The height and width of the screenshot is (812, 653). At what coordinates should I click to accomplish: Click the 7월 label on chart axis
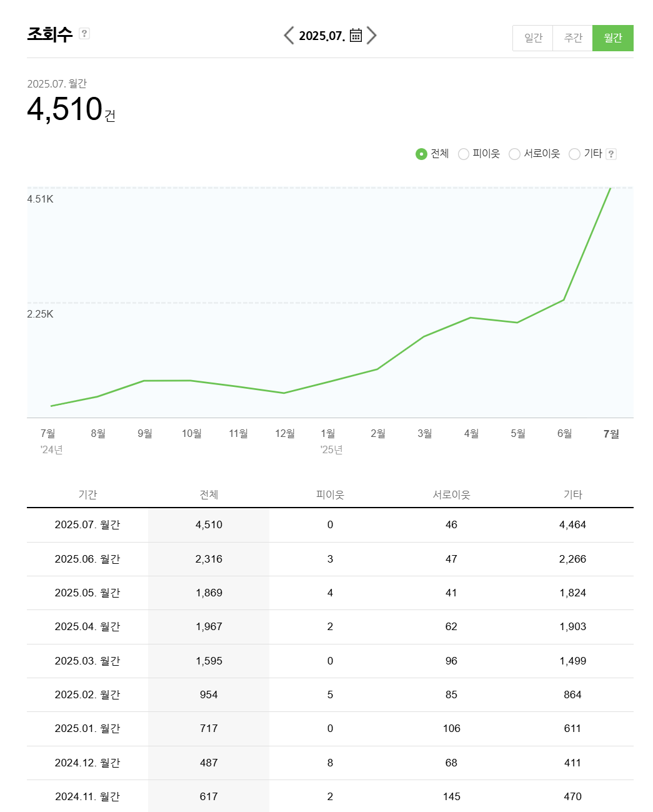[611, 433]
